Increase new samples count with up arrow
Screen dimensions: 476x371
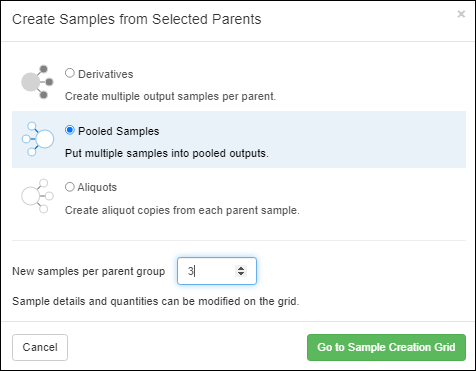[241, 268]
